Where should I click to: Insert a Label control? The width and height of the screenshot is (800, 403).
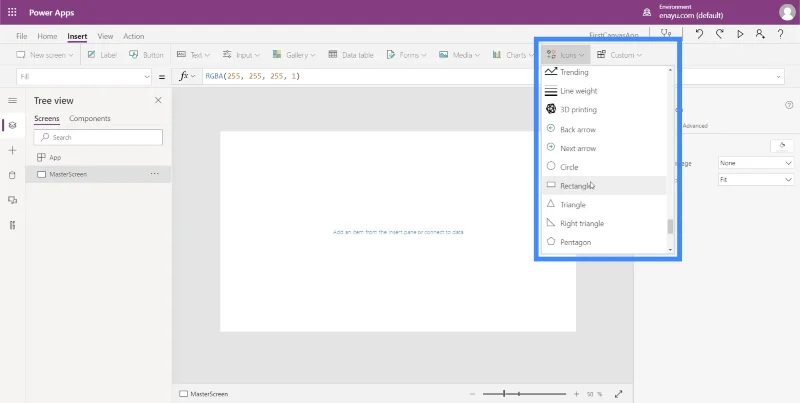click(102, 55)
